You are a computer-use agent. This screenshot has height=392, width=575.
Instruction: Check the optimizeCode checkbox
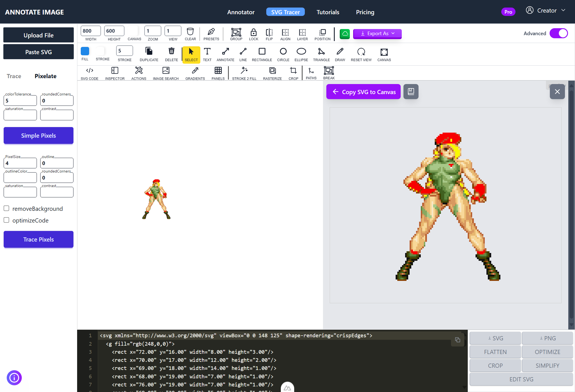click(x=6, y=220)
